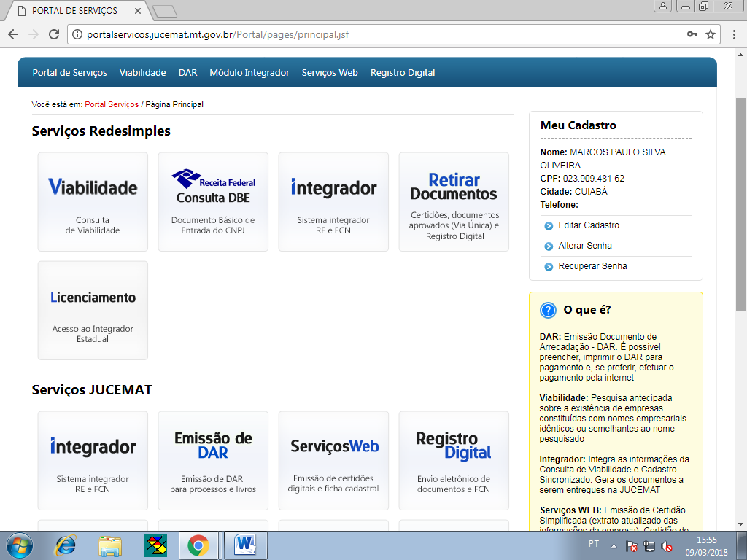Open Registro Digital in navigation bar
747x560 pixels.
[403, 72]
